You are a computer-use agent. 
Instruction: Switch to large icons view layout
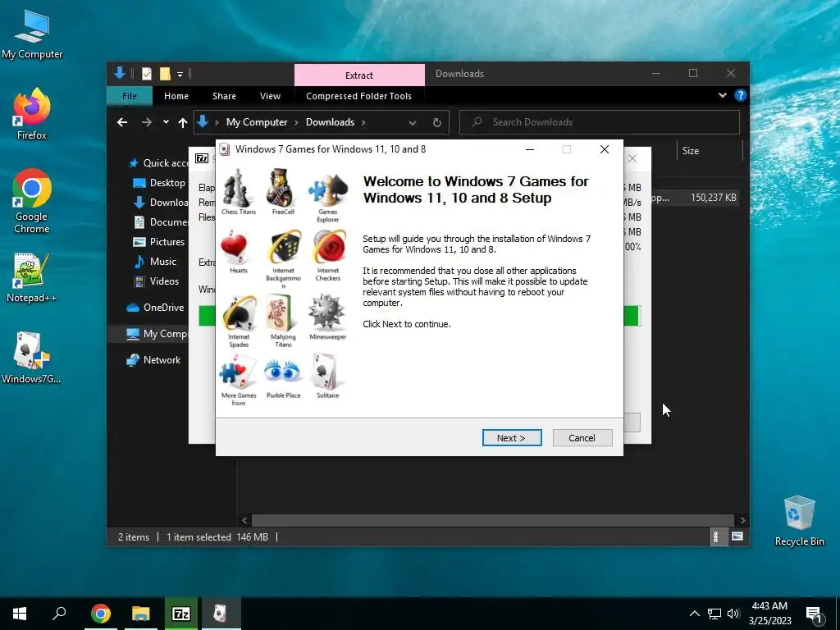point(737,536)
